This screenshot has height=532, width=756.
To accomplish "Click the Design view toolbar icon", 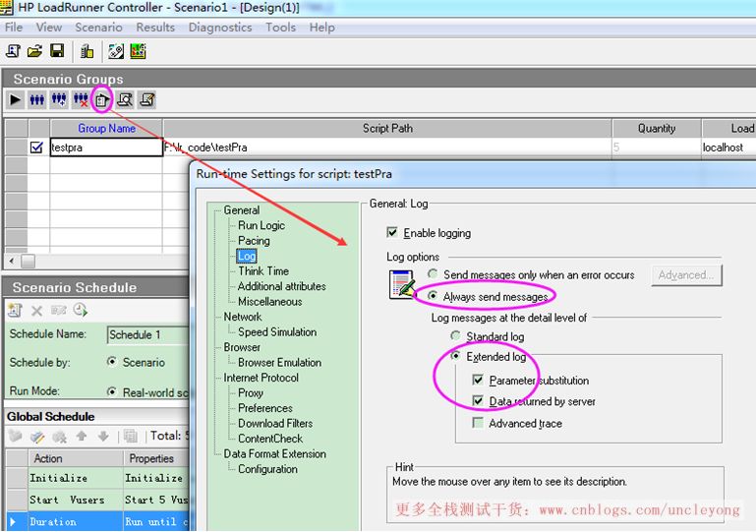I will [x=116, y=51].
